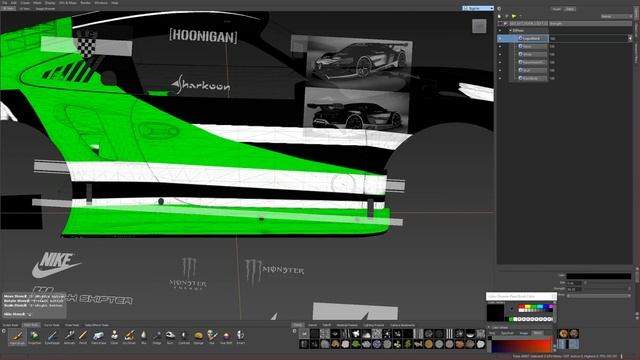Image resolution: width=640 pixels, height=360 pixels.
Task: Open the viewport shading dropdown at top
Action: 478,8
